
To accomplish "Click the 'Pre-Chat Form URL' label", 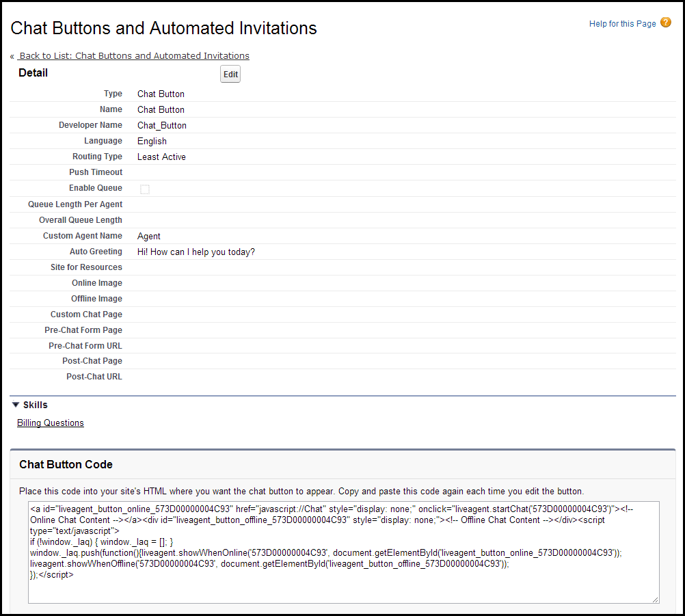I will coord(85,345).
